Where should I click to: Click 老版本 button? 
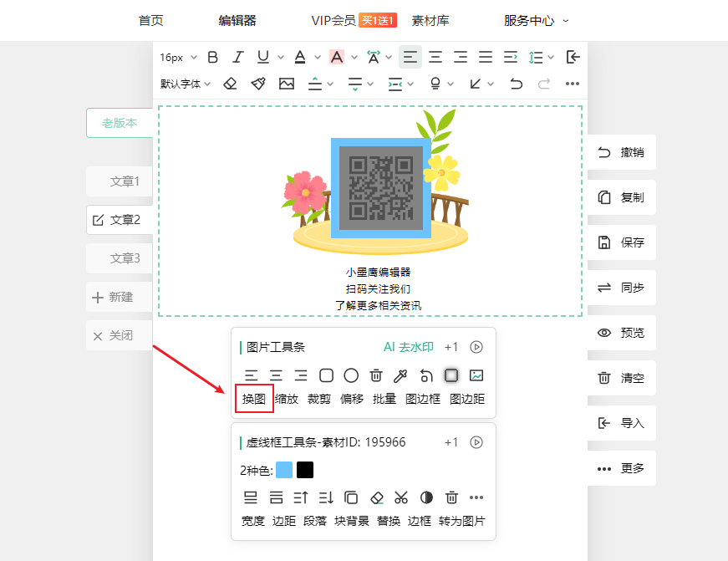[120, 123]
